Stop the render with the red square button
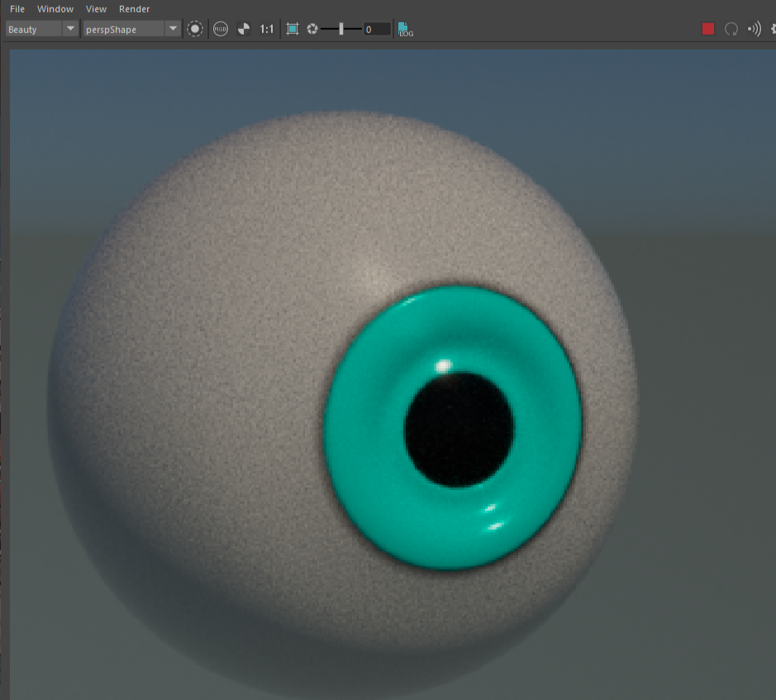Screen dimensions: 776x700 (708, 29)
